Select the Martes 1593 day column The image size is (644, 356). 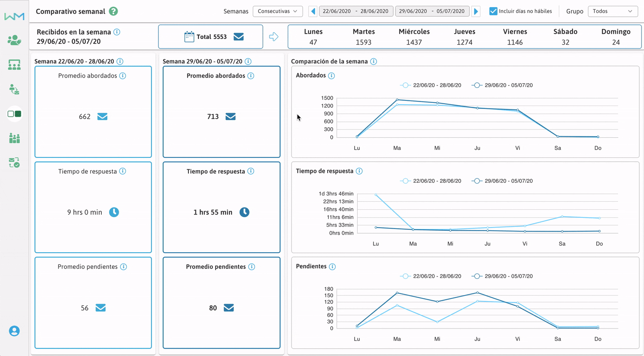tap(364, 37)
